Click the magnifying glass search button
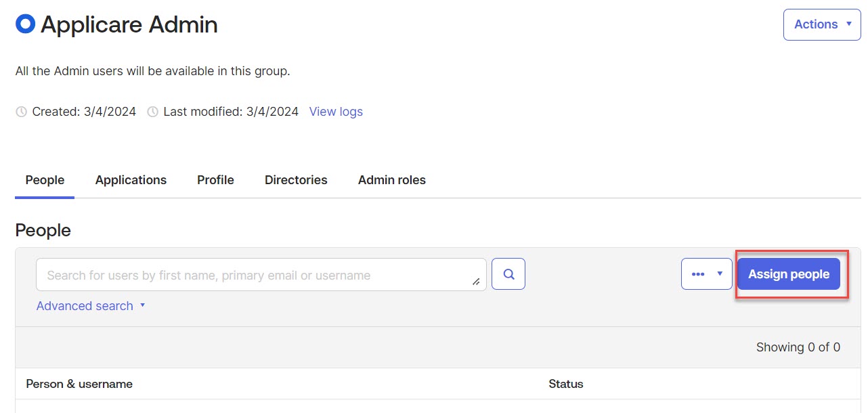 (x=508, y=274)
